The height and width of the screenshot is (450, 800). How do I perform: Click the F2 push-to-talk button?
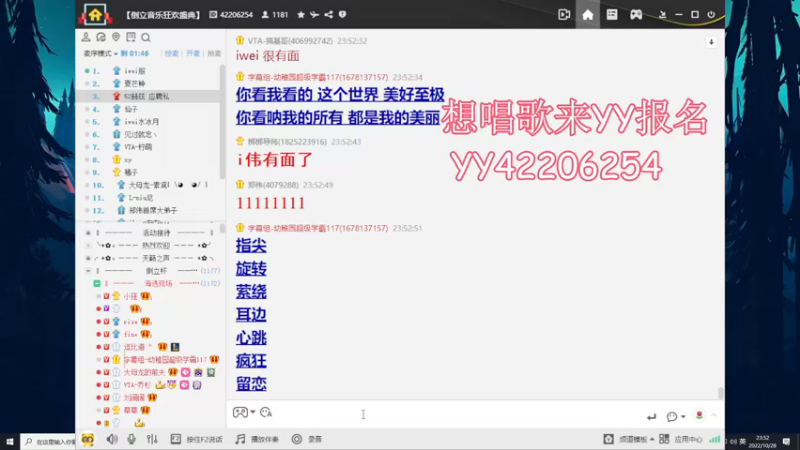point(196,439)
